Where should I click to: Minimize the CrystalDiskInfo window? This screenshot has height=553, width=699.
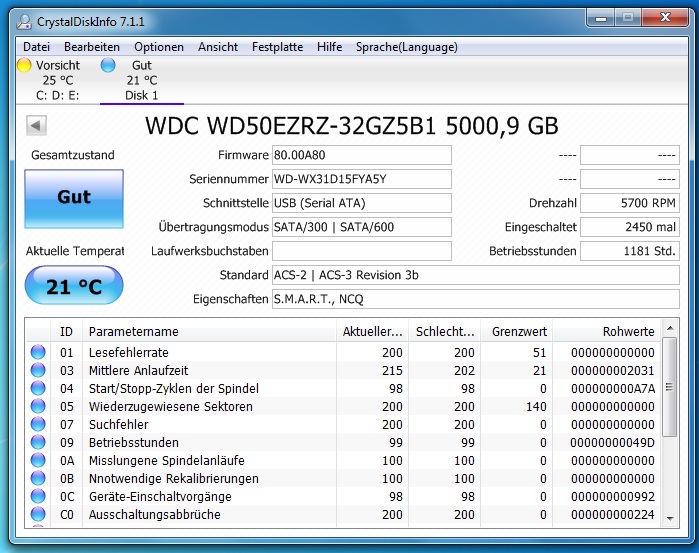600,18
